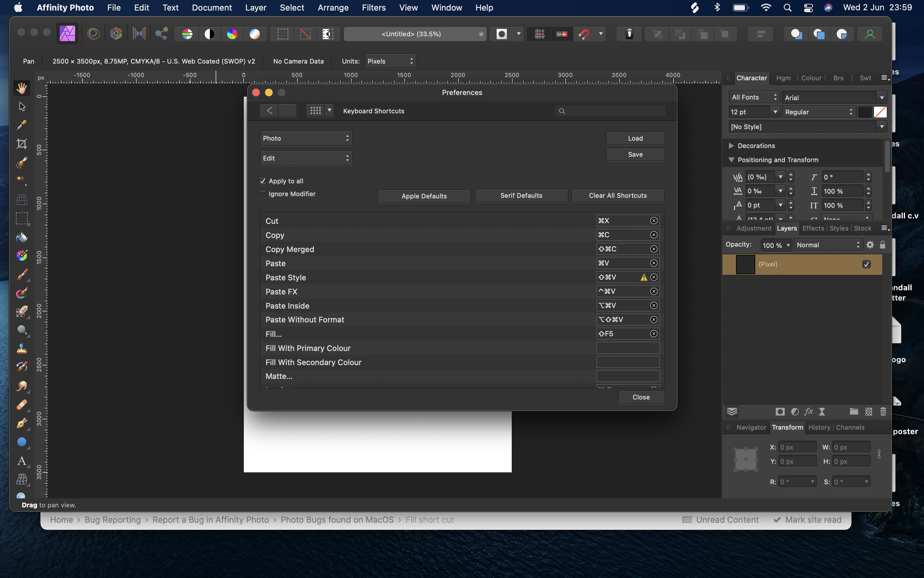Viewport: 924px width, 578px height.
Task: Open the Normal blend mode dropdown
Action: point(828,245)
